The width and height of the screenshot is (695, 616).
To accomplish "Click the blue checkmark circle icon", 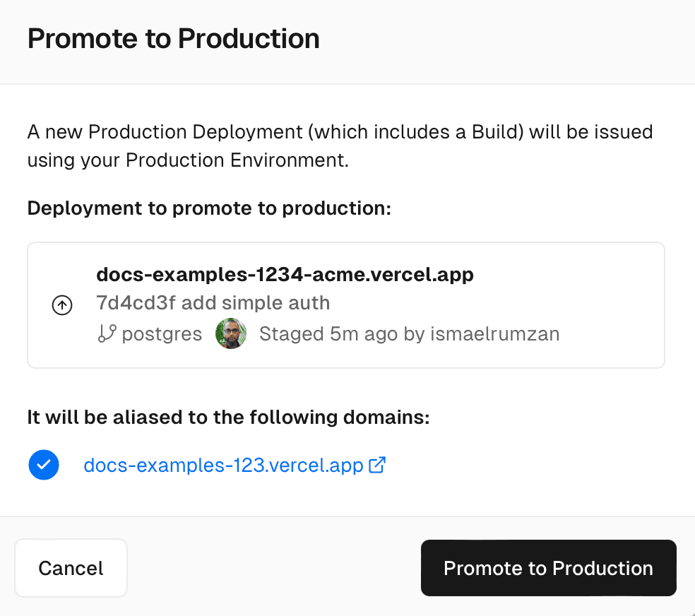I will click(44, 465).
